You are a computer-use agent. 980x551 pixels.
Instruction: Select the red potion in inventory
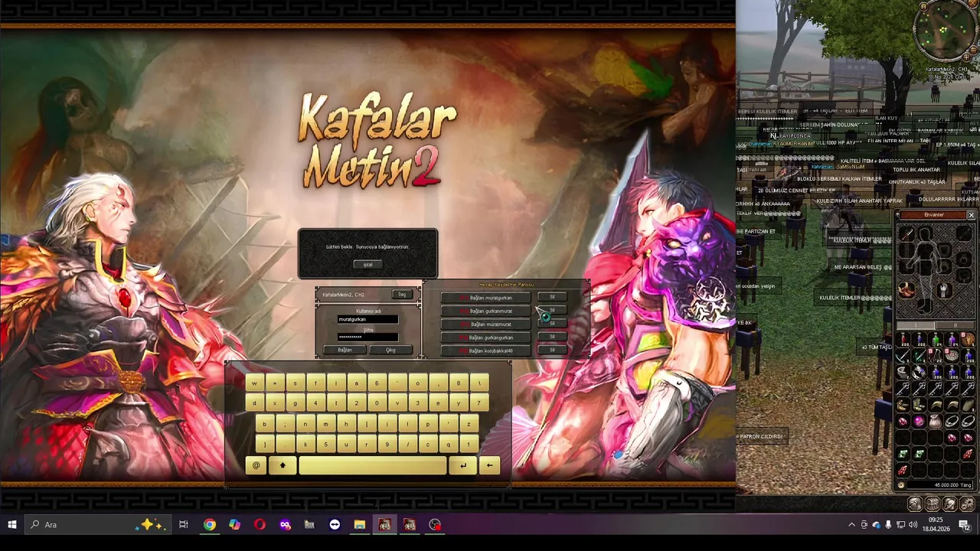coord(903,340)
